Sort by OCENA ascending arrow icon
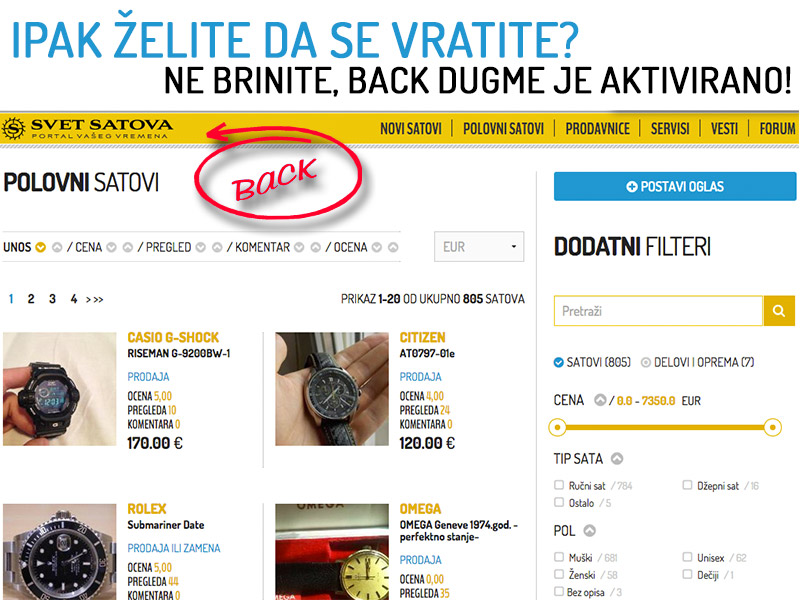Image resolution: width=800 pixels, height=600 pixels. pos(393,247)
